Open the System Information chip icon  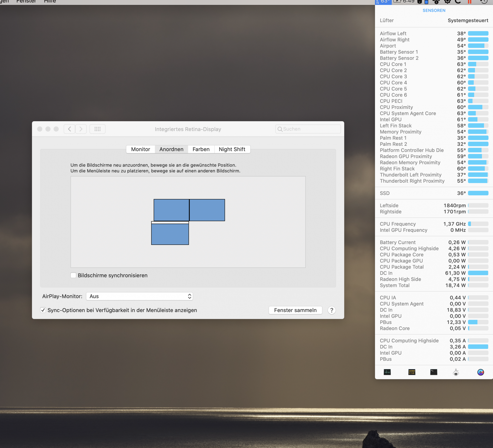[456, 372]
